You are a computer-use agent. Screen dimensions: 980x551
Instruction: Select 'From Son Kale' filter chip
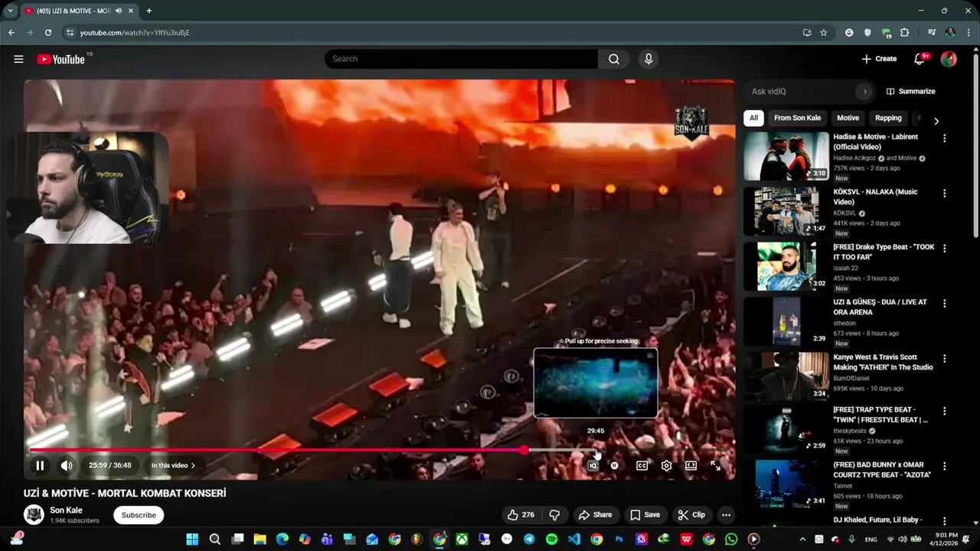point(797,118)
